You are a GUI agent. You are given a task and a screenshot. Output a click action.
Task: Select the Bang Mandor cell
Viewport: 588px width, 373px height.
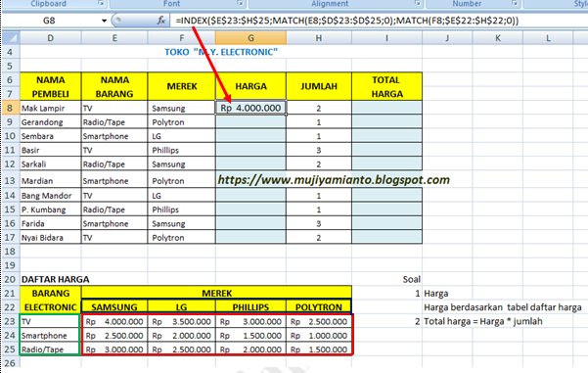point(50,196)
